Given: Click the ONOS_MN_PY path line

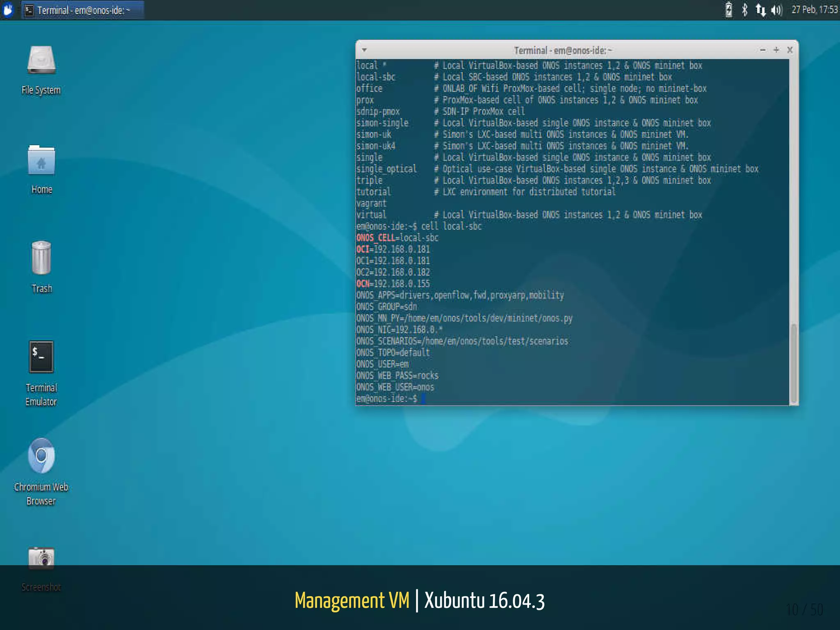Looking at the screenshot, I should (x=464, y=318).
